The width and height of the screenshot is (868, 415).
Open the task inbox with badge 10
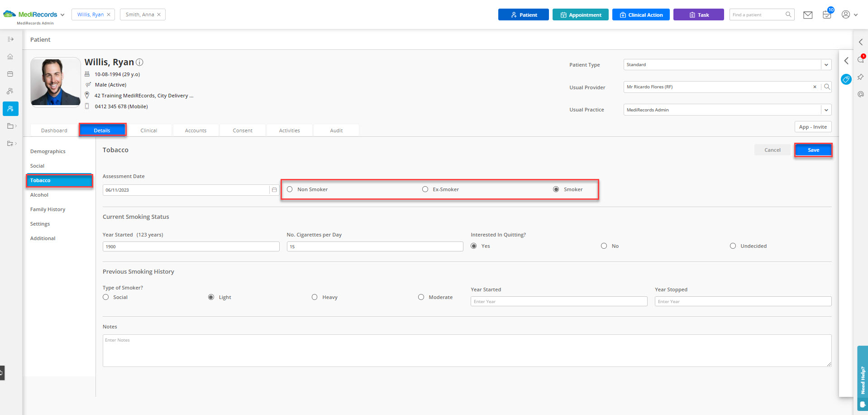point(827,14)
